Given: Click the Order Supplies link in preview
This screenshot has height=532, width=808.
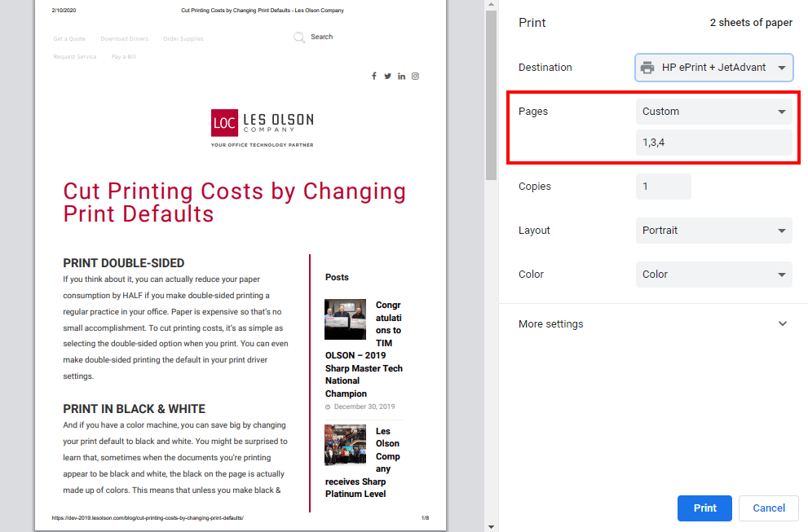Looking at the screenshot, I should click(x=183, y=38).
